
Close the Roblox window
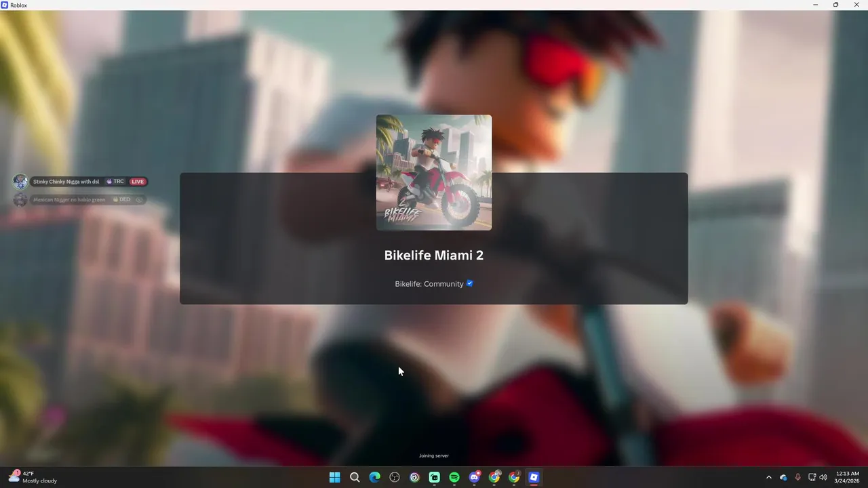[856, 5]
